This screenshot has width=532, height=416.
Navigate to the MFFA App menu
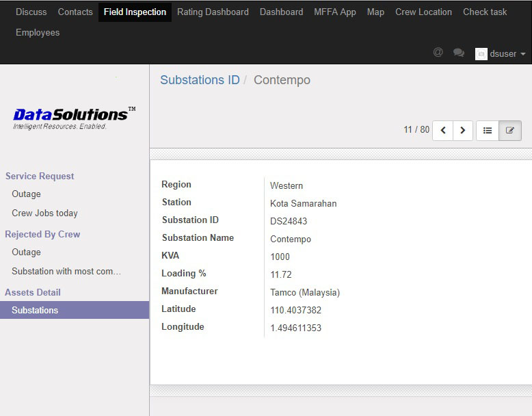(x=334, y=12)
